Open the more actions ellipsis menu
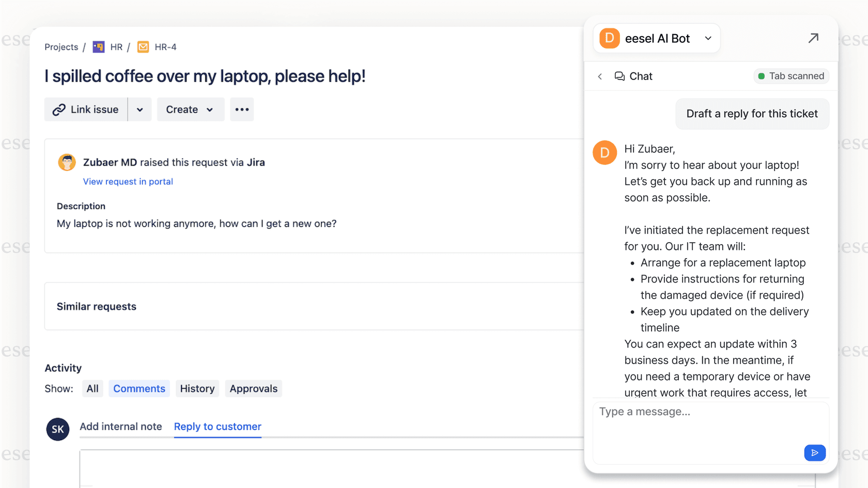Image resolution: width=868 pixels, height=488 pixels. pos(242,109)
